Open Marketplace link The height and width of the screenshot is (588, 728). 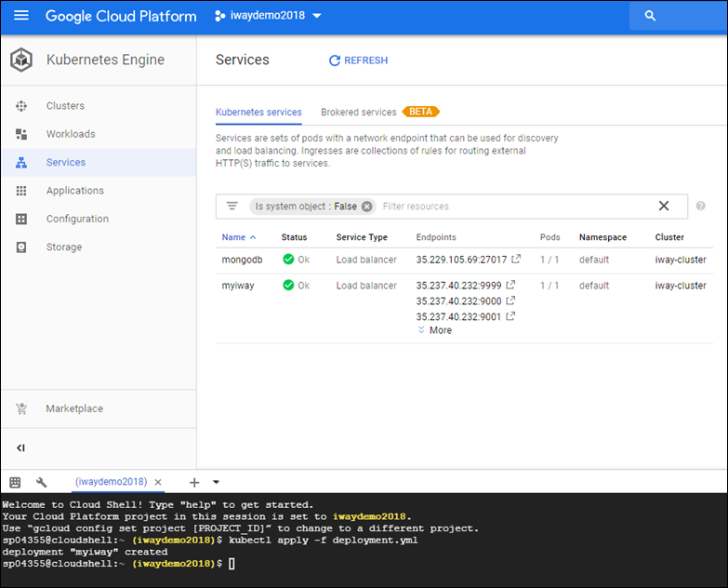pyautogui.click(x=74, y=408)
